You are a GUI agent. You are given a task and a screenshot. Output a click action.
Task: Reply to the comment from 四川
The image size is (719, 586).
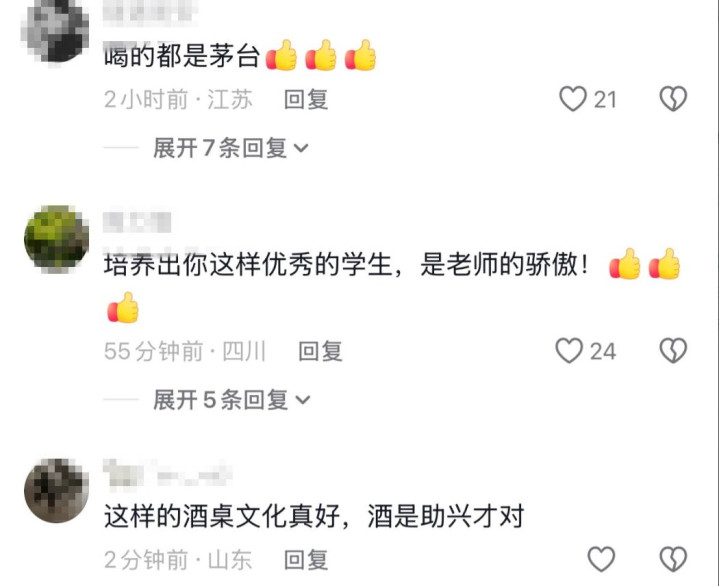click(320, 351)
